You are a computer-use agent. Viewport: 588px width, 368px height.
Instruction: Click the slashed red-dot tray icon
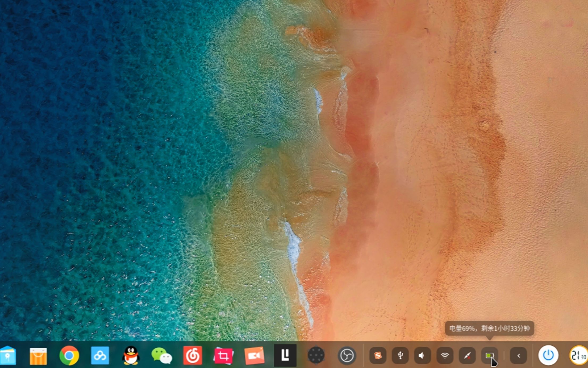[x=467, y=355]
